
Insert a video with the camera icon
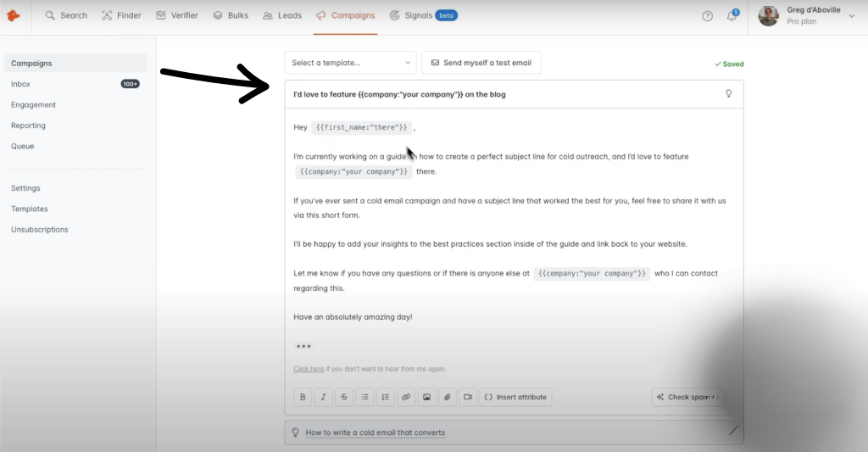[x=468, y=397]
